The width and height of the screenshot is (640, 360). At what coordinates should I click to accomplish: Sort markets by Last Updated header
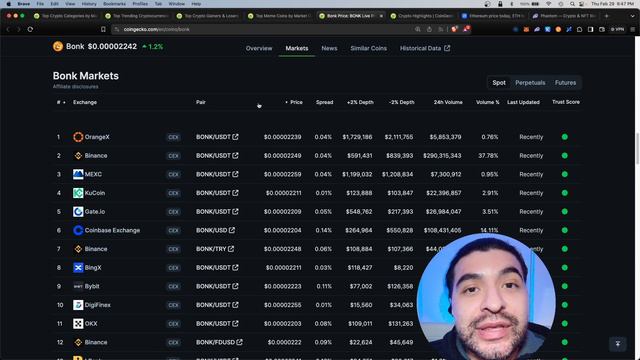(523, 102)
